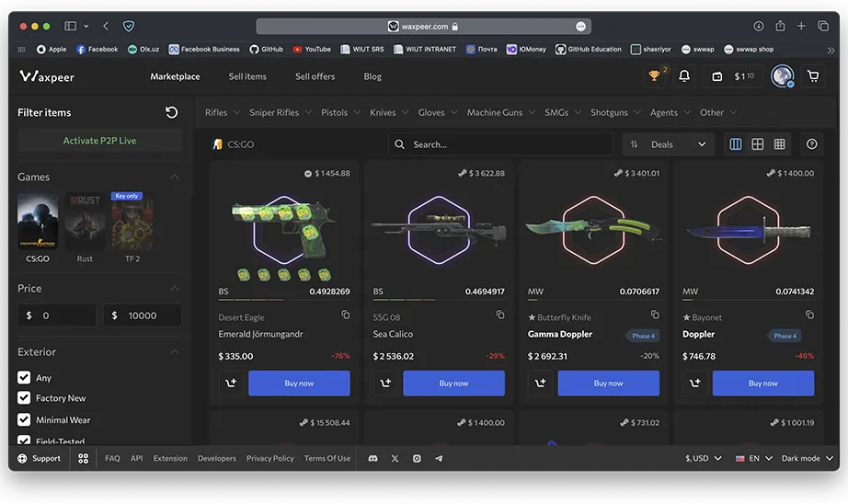Open the help question mark icon
The image size is (848, 504).
[x=812, y=144]
